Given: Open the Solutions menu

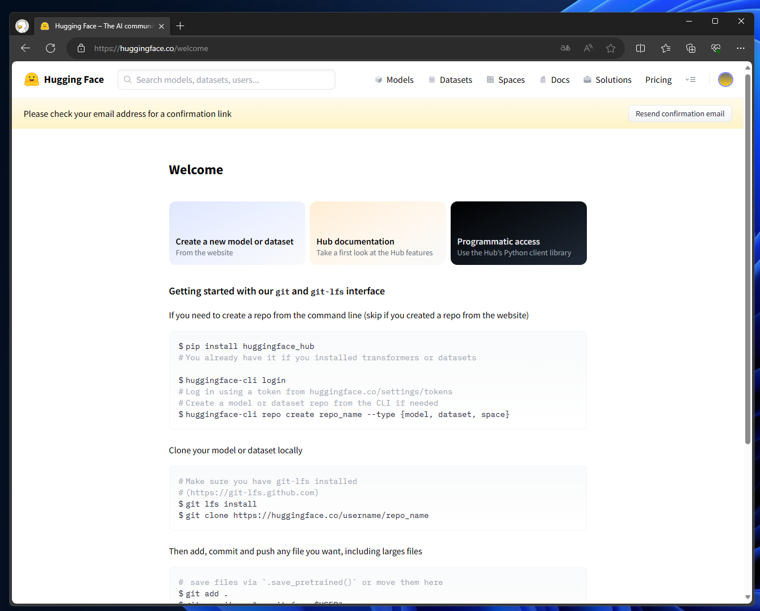Looking at the screenshot, I should pyautogui.click(x=607, y=79).
